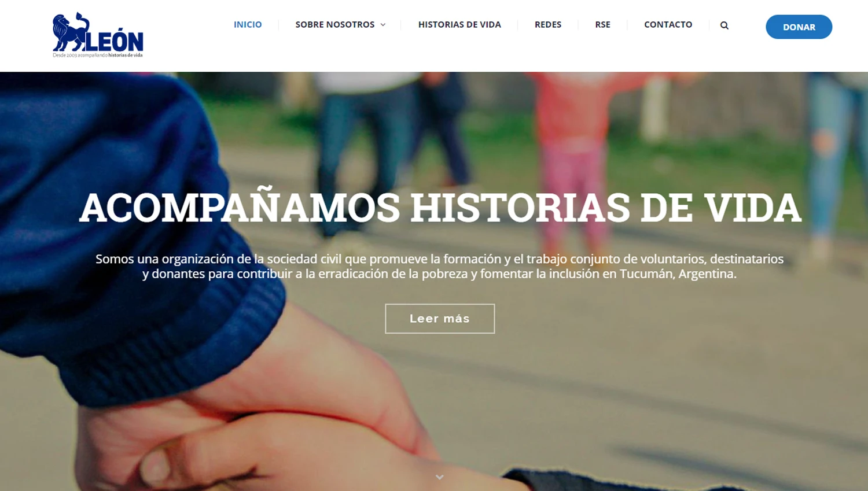
Task: Click the blue DONAR button
Action: click(799, 27)
